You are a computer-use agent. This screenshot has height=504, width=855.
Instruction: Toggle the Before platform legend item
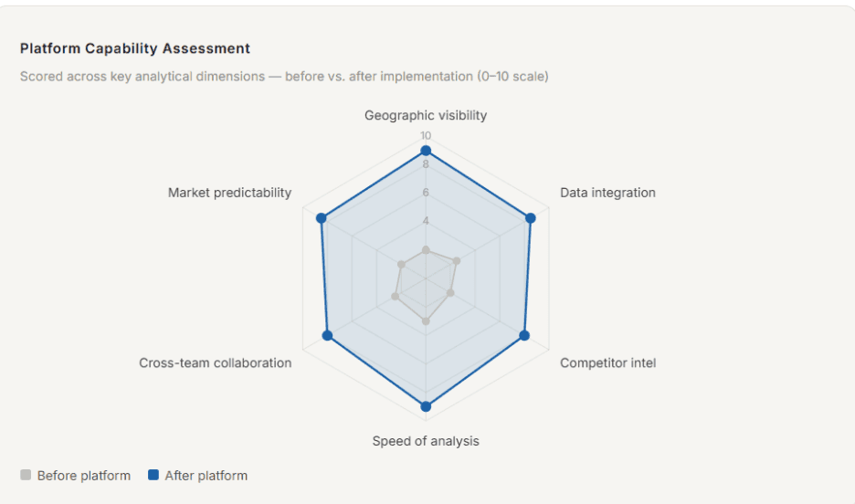click(75, 475)
